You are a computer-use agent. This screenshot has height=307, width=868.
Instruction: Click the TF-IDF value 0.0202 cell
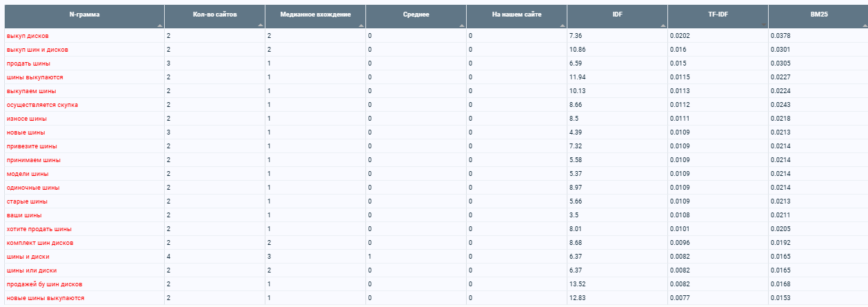click(x=679, y=36)
